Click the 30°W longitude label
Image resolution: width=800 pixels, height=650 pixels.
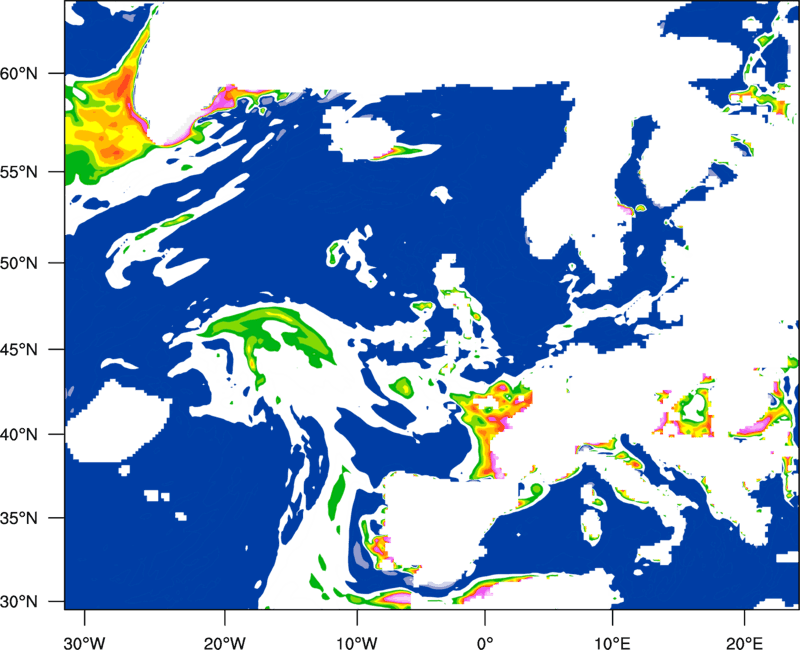(x=85, y=643)
